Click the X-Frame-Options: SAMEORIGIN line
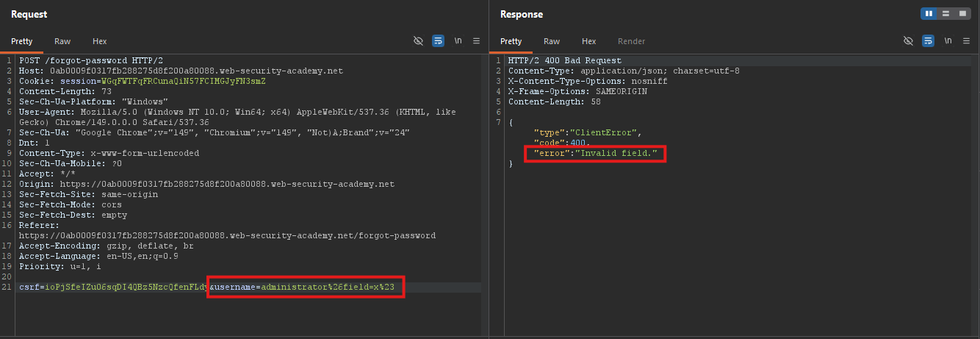Image resolution: width=980 pixels, height=339 pixels. [577, 92]
